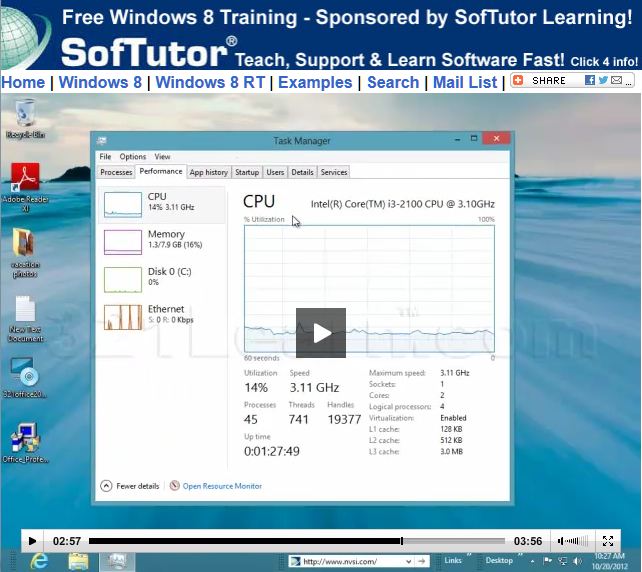Click the small play button in player bar
This screenshot has width=642, height=572.
(x=32, y=541)
